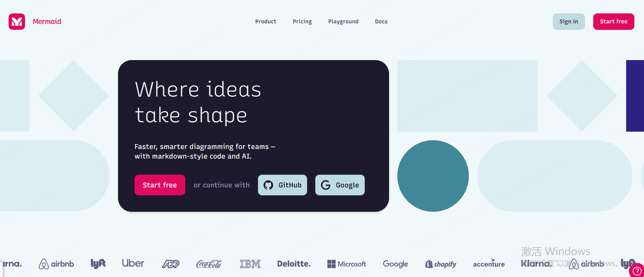This screenshot has width=644, height=277.
Task: Click the Mermaid logo icon
Action: (17, 22)
